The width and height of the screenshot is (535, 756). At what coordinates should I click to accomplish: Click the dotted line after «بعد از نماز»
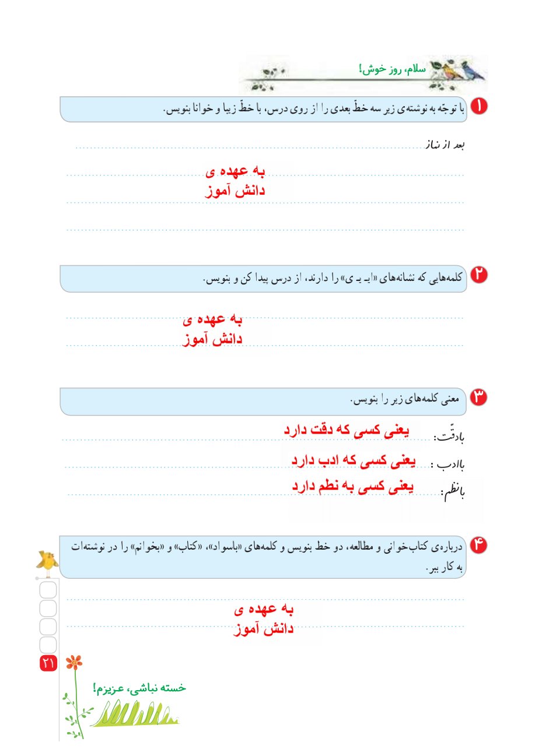251,148
